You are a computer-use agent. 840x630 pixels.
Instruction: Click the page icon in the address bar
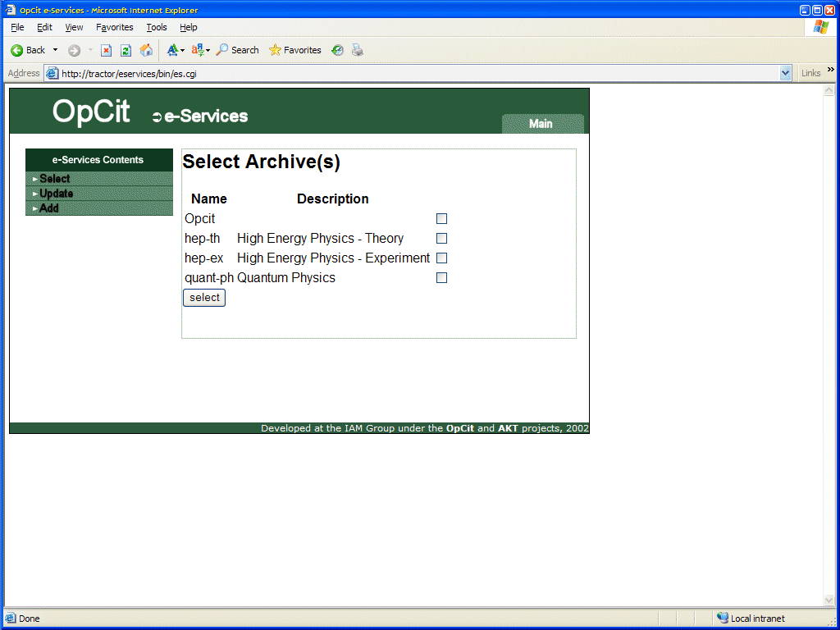tap(52, 73)
